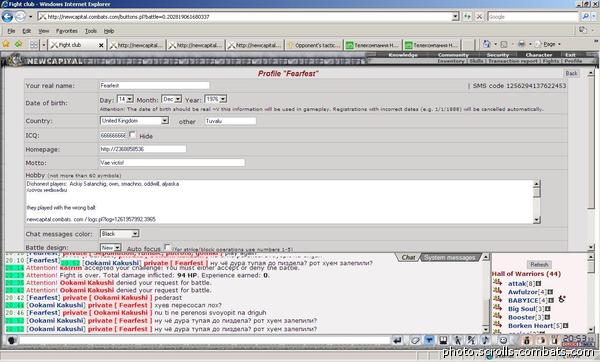Click the walking figure icon in chat toolbar
The width and height of the screenshot is (600, 362).
coord(458,340)
